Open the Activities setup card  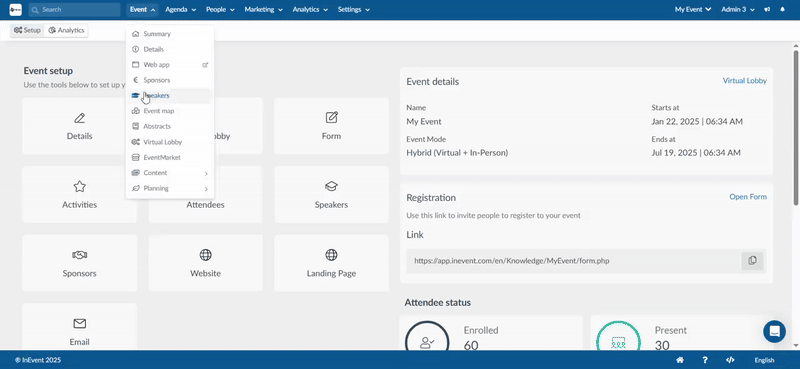pyautogui.click(x=79, y=194)
